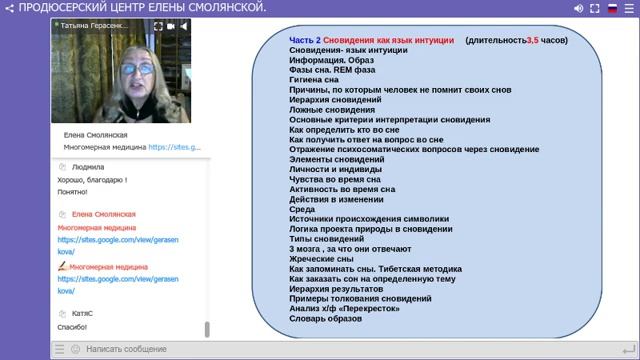Click the Людмила username in chat
The image size is (640, 360).
tap(88, 167)
